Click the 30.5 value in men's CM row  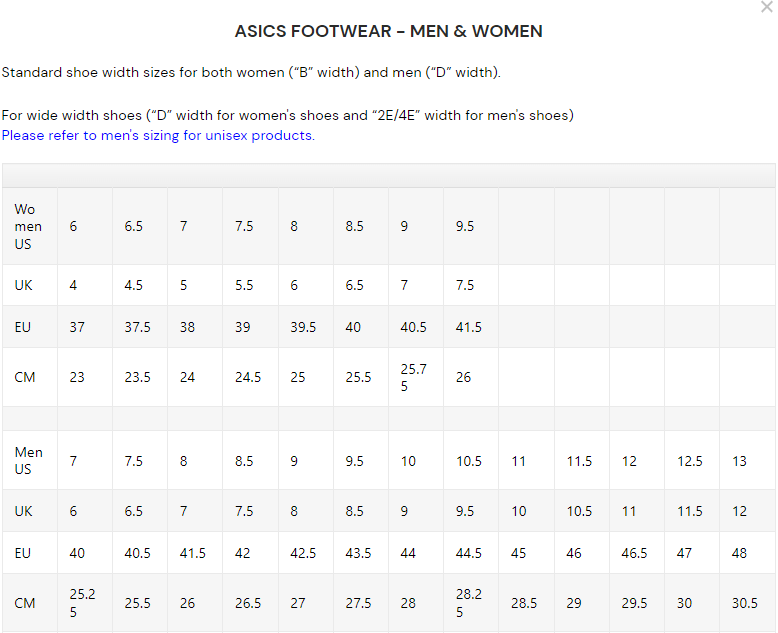coord(744,603)
